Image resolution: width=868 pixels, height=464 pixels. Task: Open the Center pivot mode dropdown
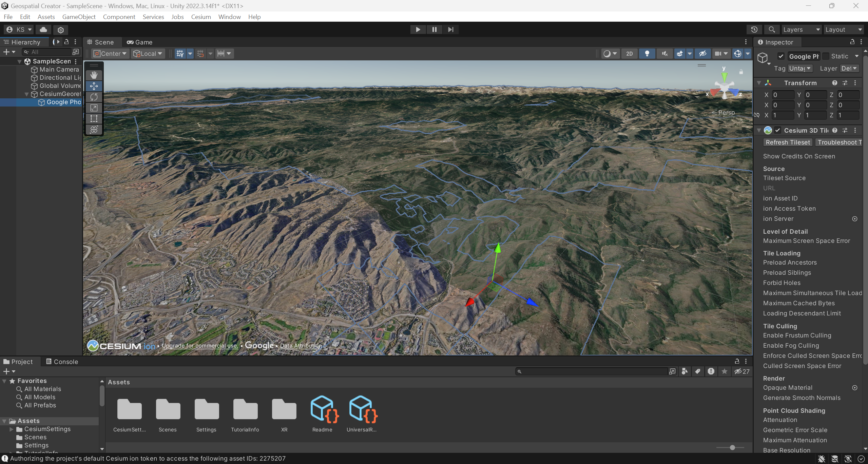(x=110, y=54)
